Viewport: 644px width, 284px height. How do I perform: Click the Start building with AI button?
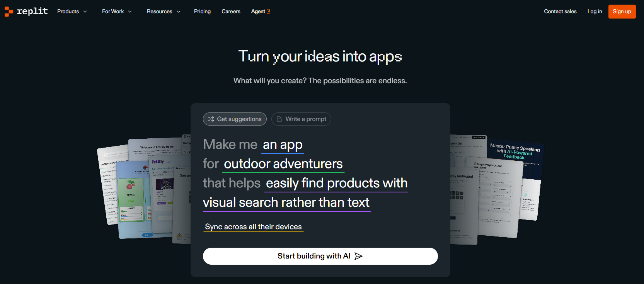point(320,256)
